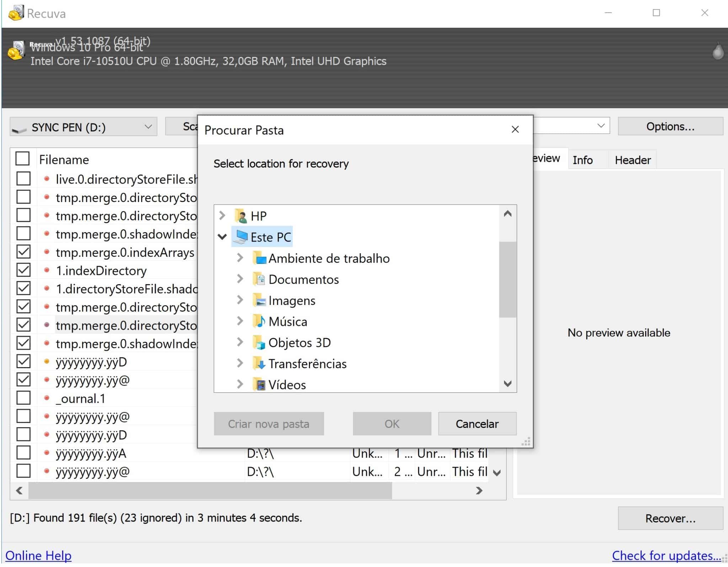
Task: Close the Procurar Pasta dialog
Action: [x=515, y=129]
